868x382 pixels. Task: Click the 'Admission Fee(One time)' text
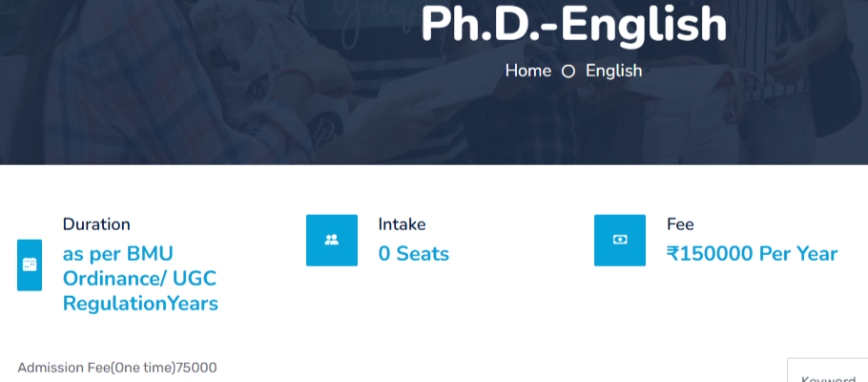pyautogui.click(x=96, y=368)
